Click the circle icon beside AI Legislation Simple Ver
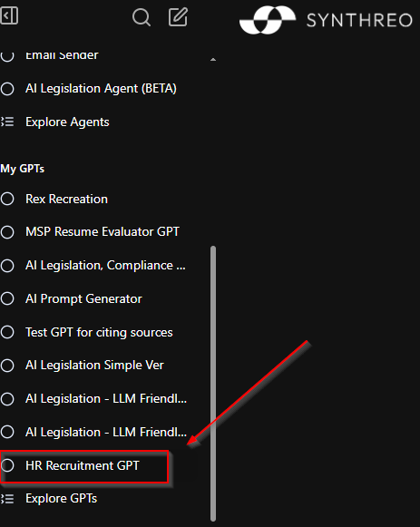The height and width of the screenshot is (527, 420). tap(7, 366)
